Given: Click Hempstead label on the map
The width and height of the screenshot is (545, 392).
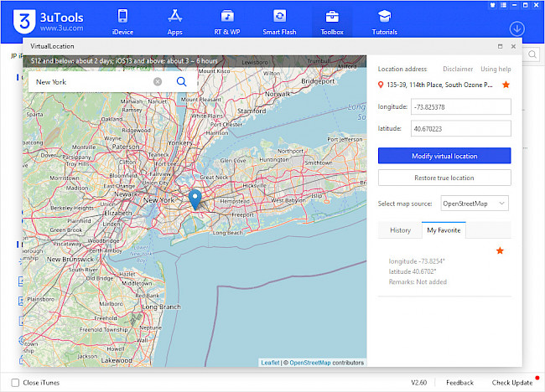Looking at the screenshot, I should [x=235, y=201].
